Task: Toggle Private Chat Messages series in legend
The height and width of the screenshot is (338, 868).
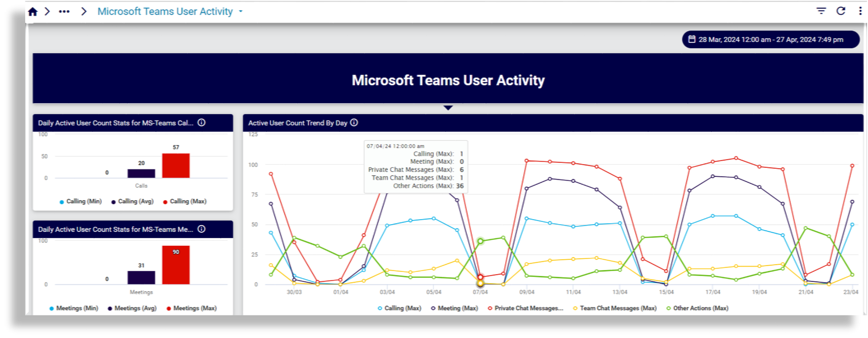Action: coord(525,308)
